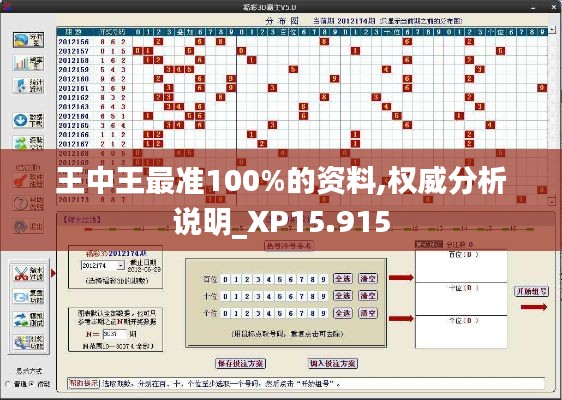Click the table scrollbar down arrow

tap(551, 202)
